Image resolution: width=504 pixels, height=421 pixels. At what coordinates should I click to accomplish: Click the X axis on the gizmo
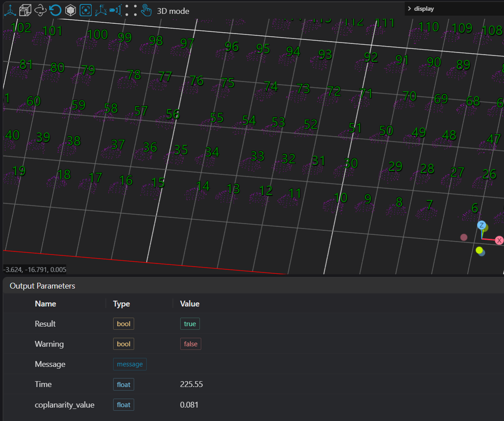pos(499,241)
